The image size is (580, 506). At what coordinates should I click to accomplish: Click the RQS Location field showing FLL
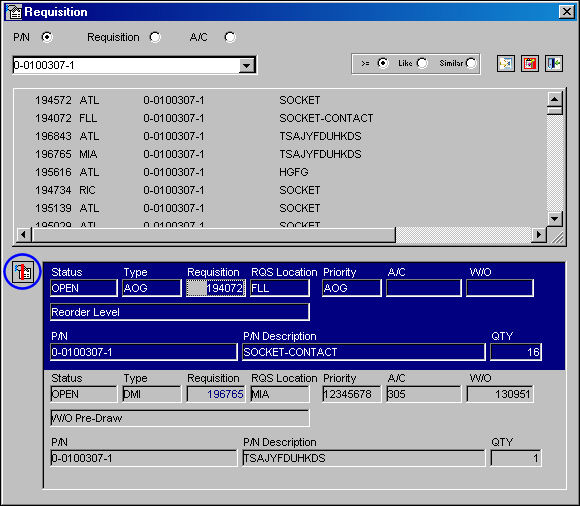pos(280,288)
